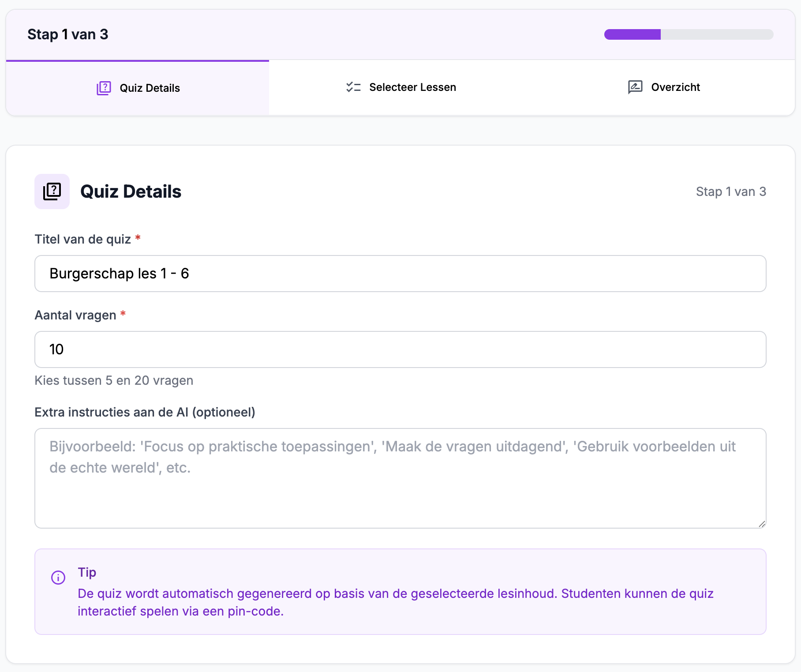Click the resize handle of the instructions textarea
This screenshot has height=672, width=801.
coord(763,525)
